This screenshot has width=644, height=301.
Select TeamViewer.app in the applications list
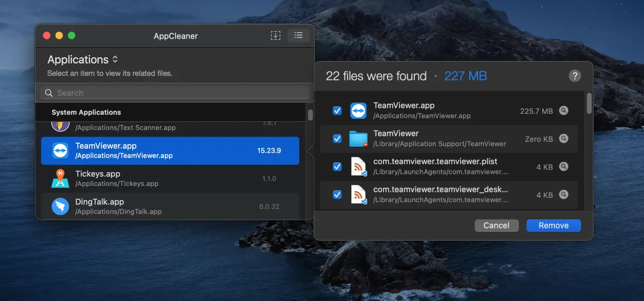click(x=170, y=151)
